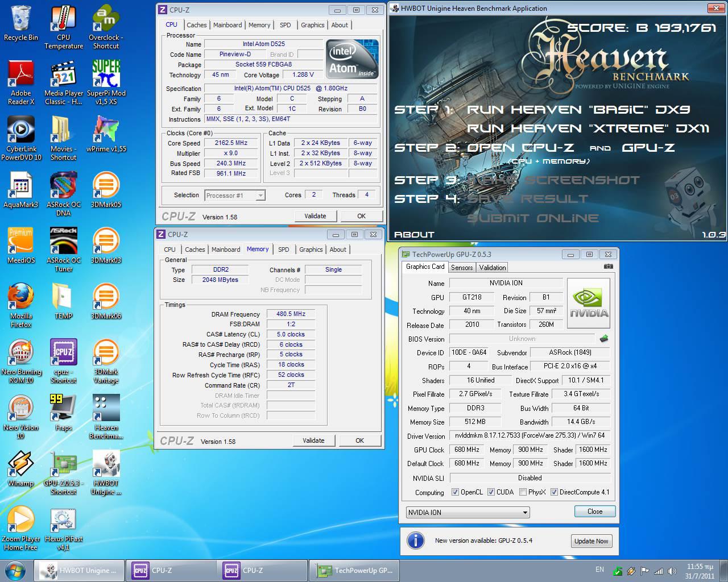728x582 pixels.
Task: Toggle the CUDA checkbox in GPU-Z
Action: click(491, 492)
